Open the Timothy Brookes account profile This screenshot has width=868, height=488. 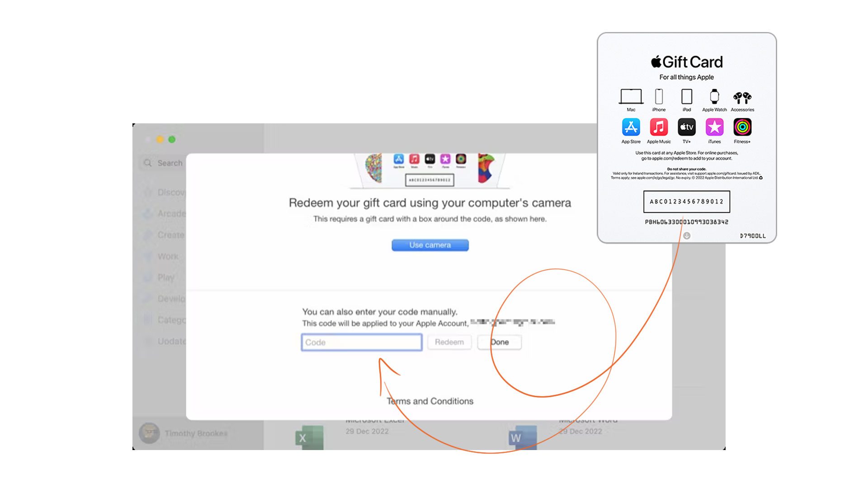coord(183,433)
